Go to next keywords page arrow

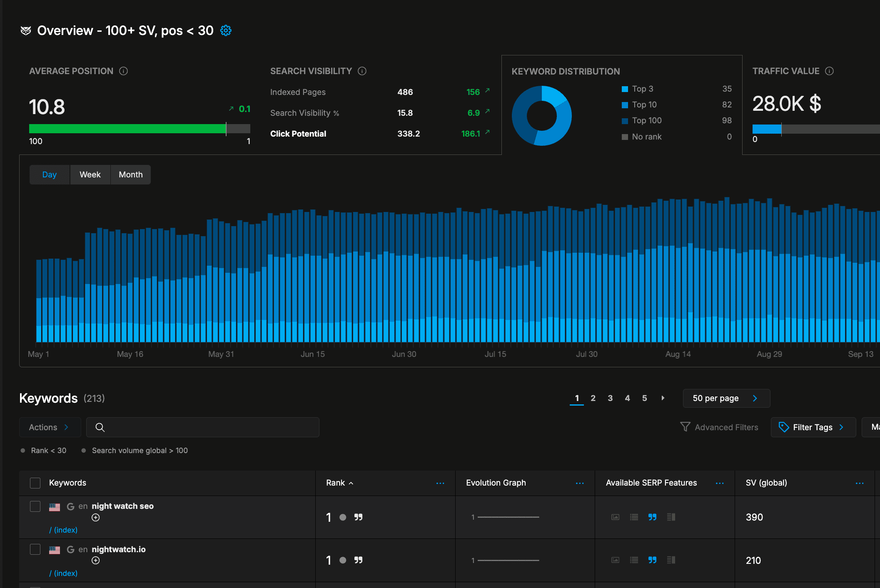[x=663, y=398]
